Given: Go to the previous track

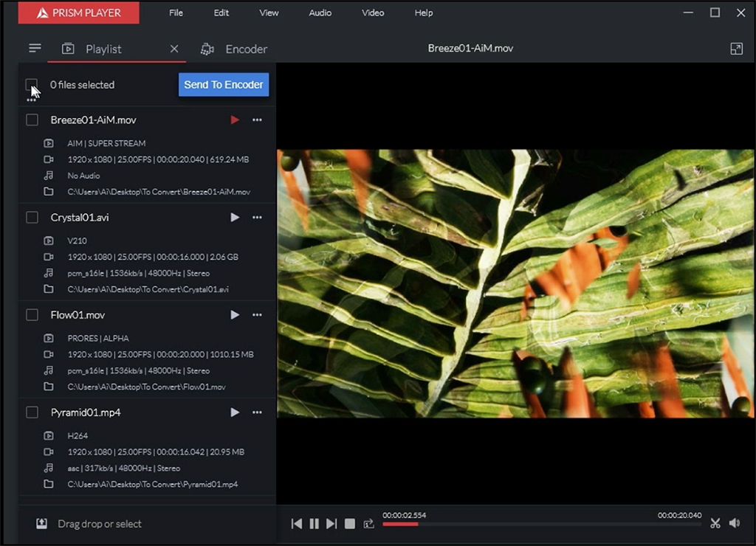Looking at the screenshot, I should click(x=297, y=524).
